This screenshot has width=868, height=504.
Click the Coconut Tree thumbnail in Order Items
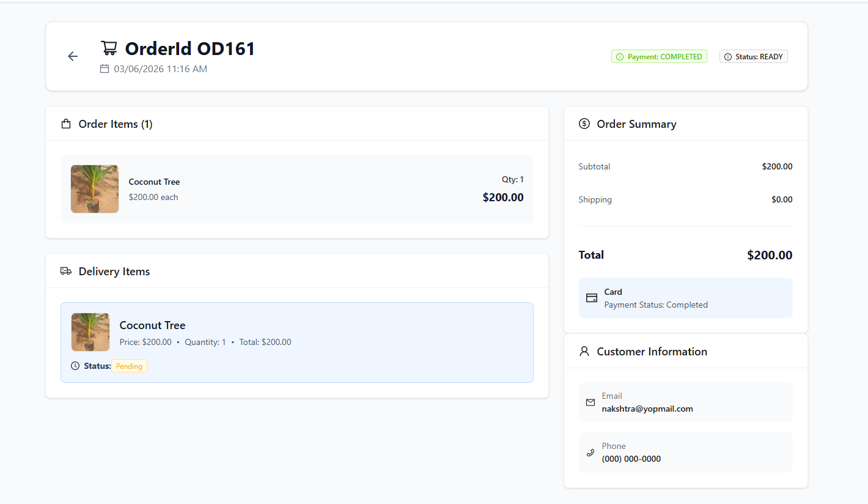(x=95, y=189)
